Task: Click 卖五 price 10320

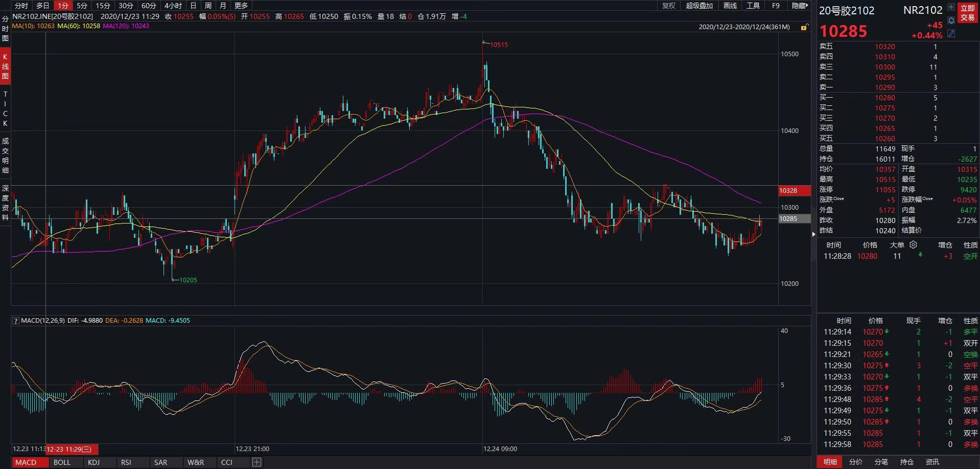Action: (x=884, y=47)
